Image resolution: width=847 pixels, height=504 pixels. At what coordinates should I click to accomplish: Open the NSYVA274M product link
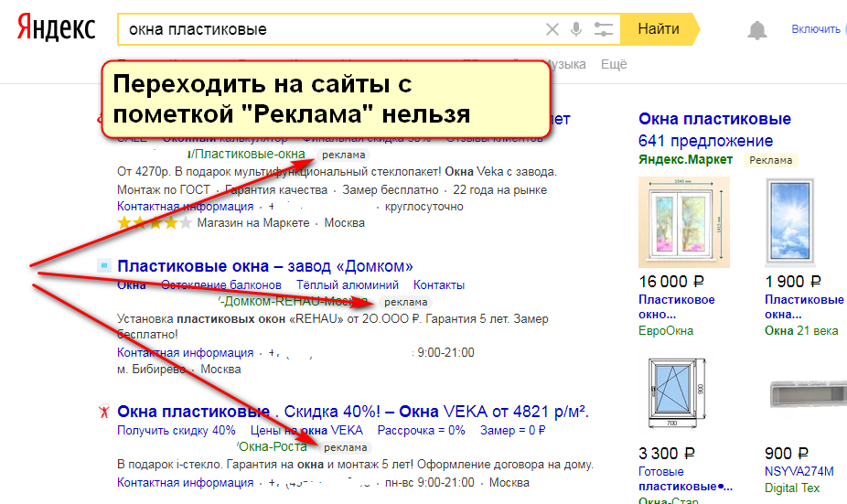click(x=799, y=471)
